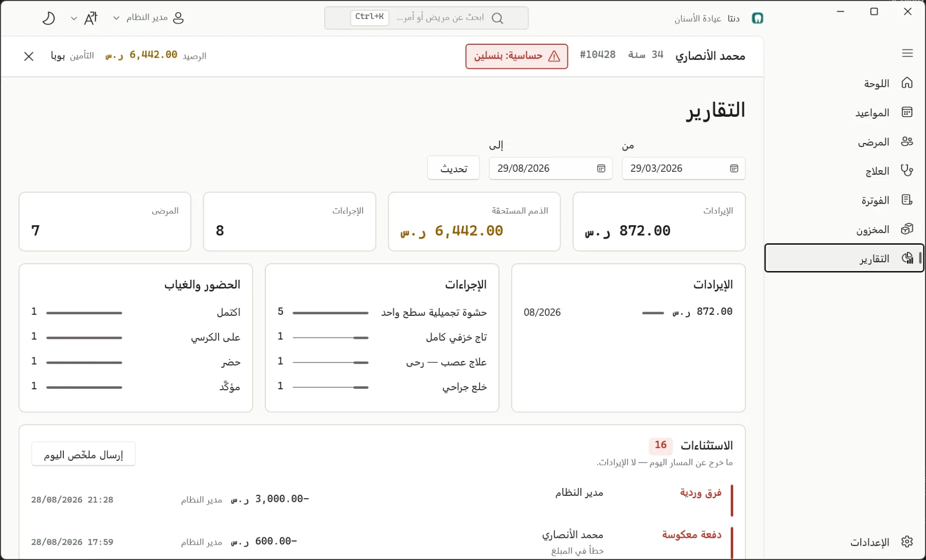The height and width of the screenshot is (560, 926).
Task: Click the الإجراءات count card showing 8
Action: tap(290, 222)
